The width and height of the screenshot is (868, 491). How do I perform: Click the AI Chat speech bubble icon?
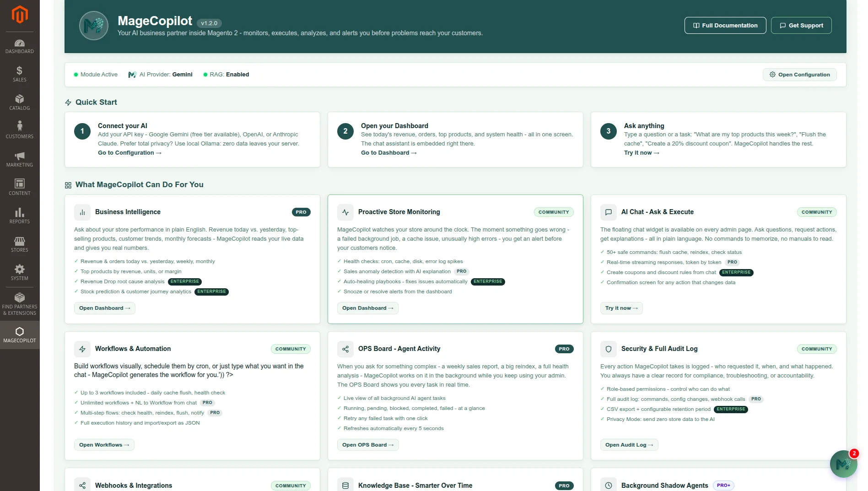[x=609, y=212]
